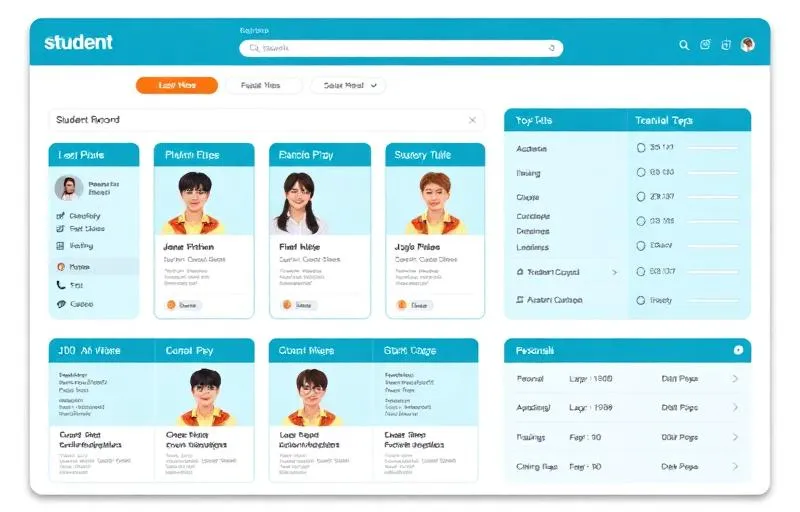This screenshot has height=512, width=800.
Task: Expand the 'Tredlart Coypal' row chevron
Action: pos(615,272)
